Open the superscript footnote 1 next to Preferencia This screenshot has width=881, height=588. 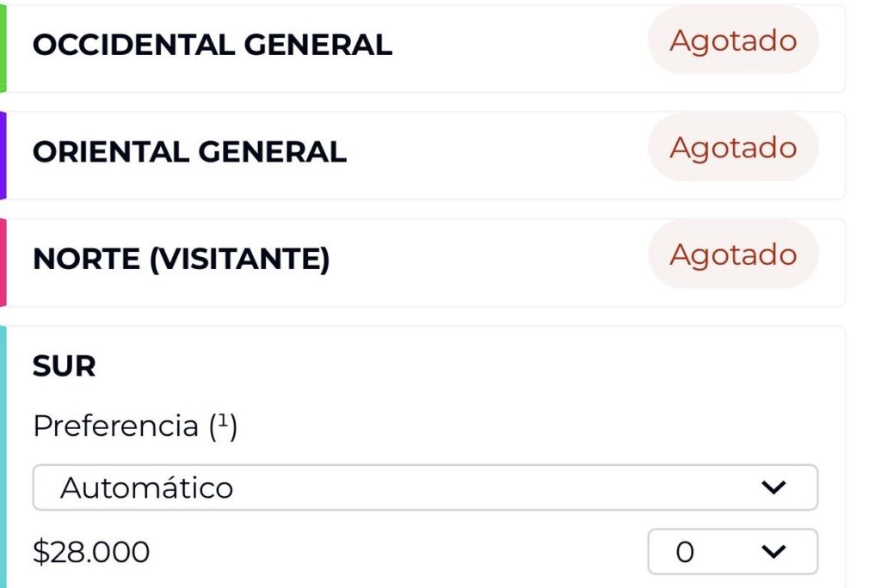(223, 424)
